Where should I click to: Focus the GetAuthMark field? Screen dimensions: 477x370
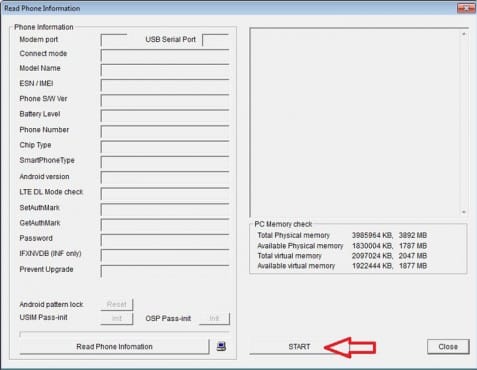pyautogui.click(x=165, y=225)
